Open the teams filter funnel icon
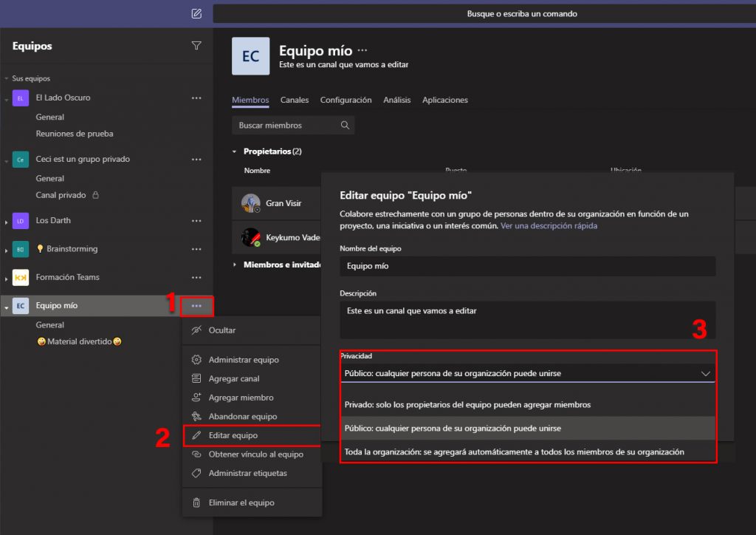756x535 pixels. pyautogui.click(x=196, y=46)
